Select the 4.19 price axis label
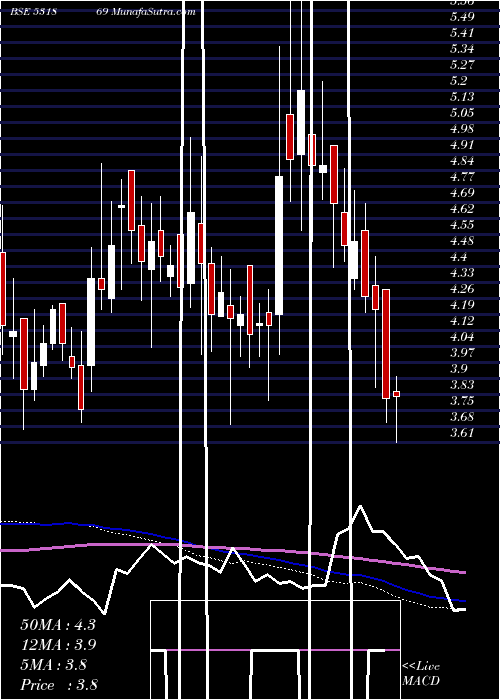The width and height of the screenshot is (500, 700). click(462, 305)
